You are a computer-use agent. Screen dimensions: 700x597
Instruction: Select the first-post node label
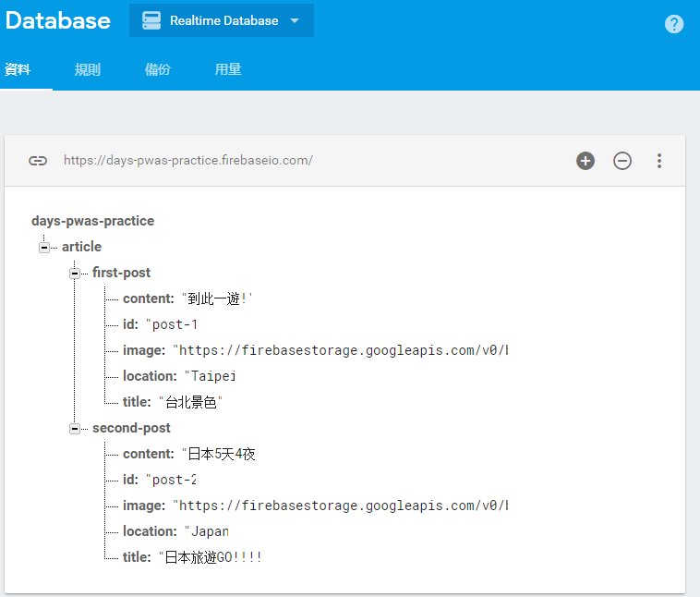click(x=121, y=273)
